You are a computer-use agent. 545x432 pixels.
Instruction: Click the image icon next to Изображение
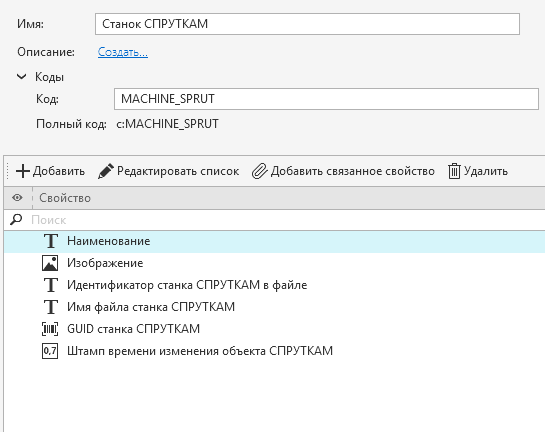[50, 263]
